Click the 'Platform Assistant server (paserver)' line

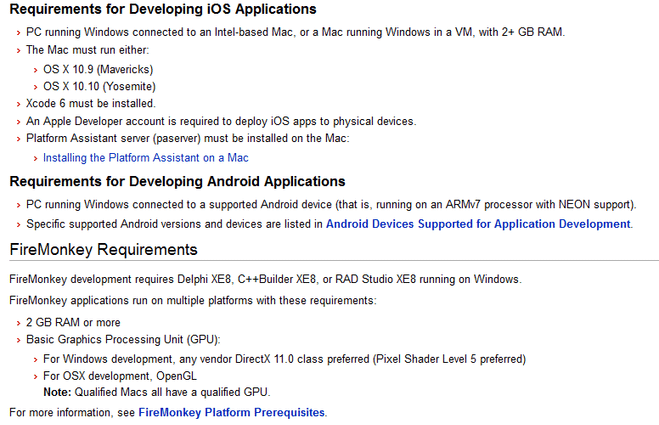[x=187, y=138]
